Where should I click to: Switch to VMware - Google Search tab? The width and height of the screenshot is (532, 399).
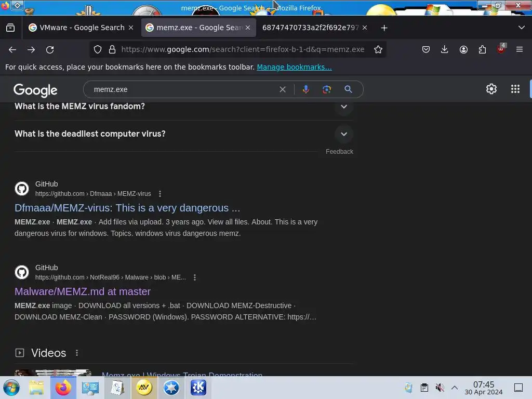(81, 28)
